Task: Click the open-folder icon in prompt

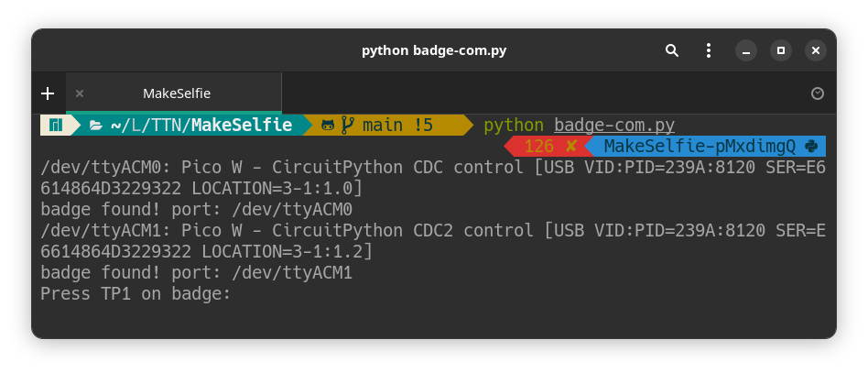Action: pyautogui.click(x=95, y=125)
